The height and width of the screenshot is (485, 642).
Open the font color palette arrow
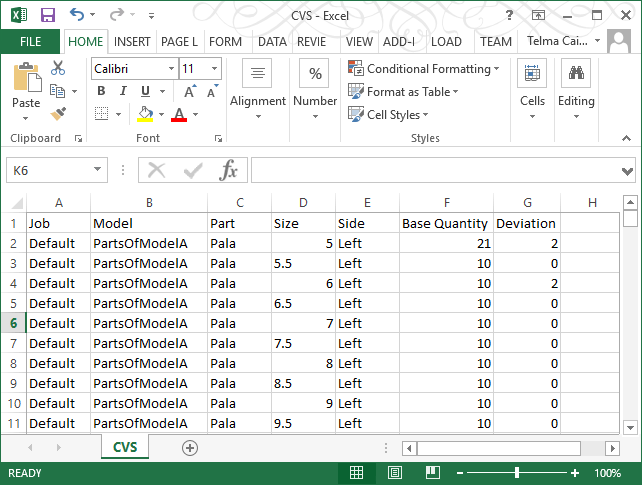tap(196, 114)
